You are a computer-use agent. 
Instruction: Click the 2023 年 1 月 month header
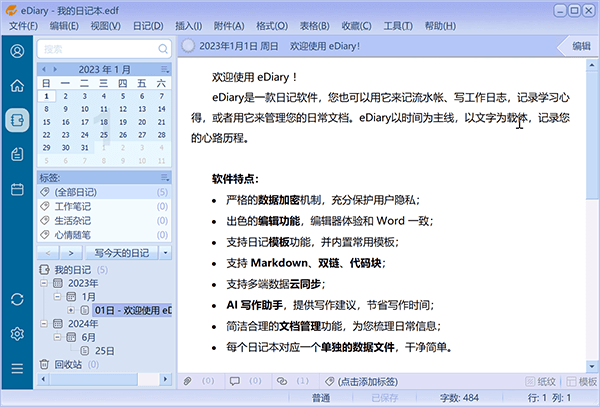pos(104,70)
